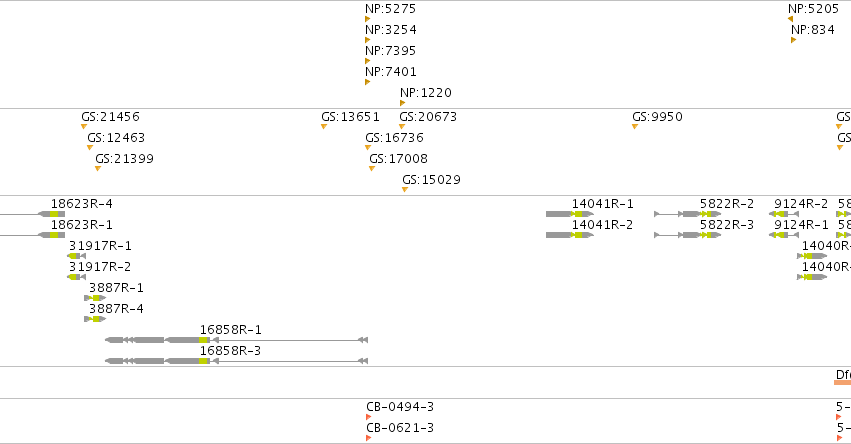
Task: Select the 16858R-3 transcript glyph
Action: pos(237,361)
